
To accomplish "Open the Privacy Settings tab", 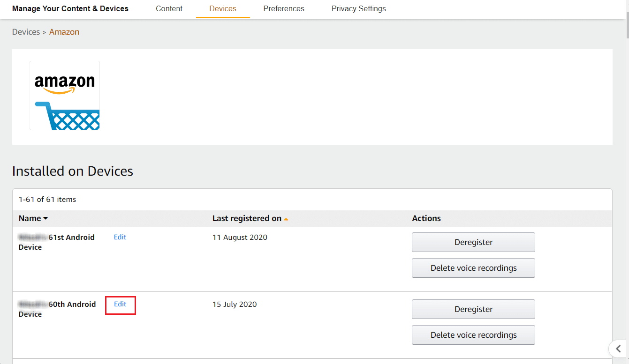I will [358, 9].
